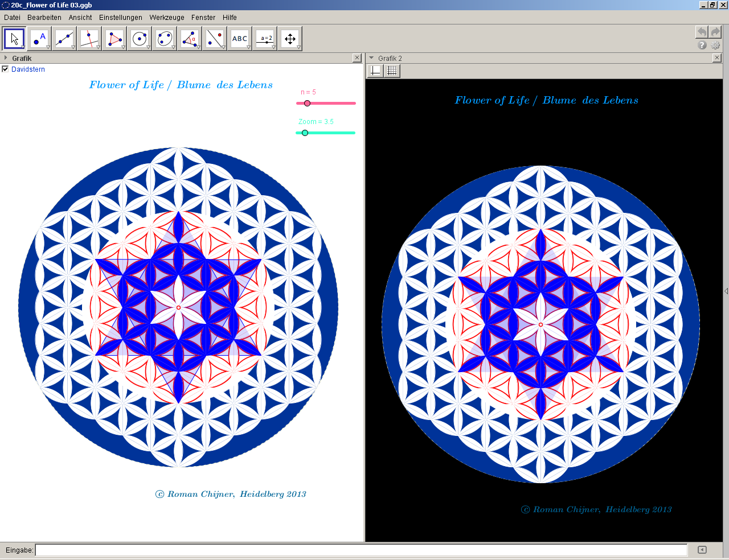The width and height of the screenshot is (729, 560).
Task: Uncheck the Davidstern checkbox
Action: pos(6,69)
